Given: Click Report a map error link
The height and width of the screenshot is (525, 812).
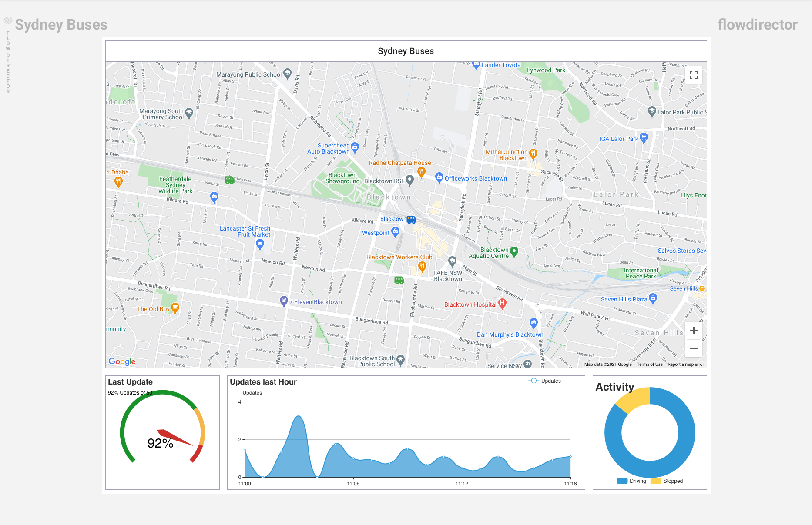Looking at the screenshot, I should 685,364.
